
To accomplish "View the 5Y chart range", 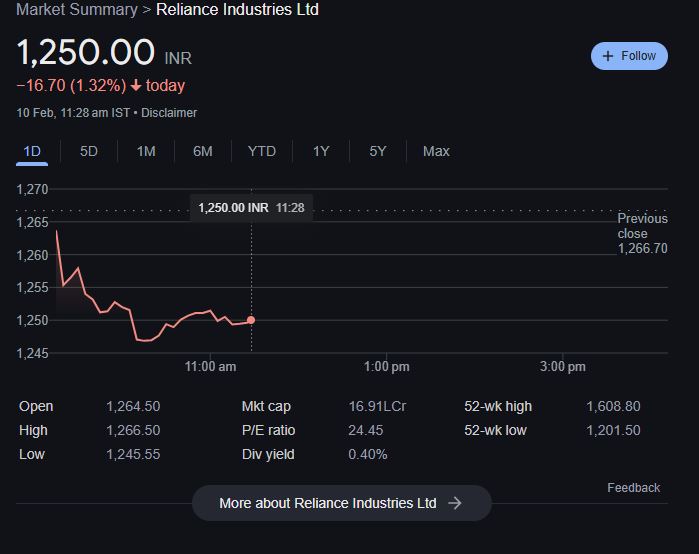I will [378, 152].
